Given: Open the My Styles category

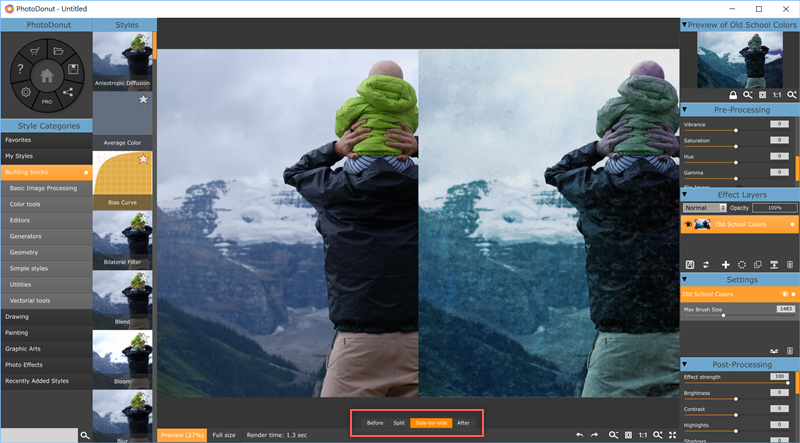Looking at the screenshot, I should pos(46,156).
